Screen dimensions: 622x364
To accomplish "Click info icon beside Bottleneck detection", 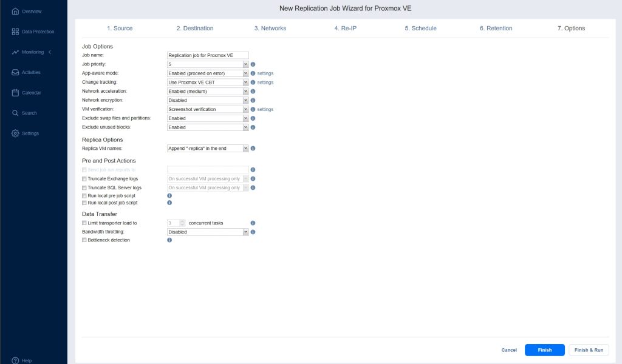I will [169, 240].
